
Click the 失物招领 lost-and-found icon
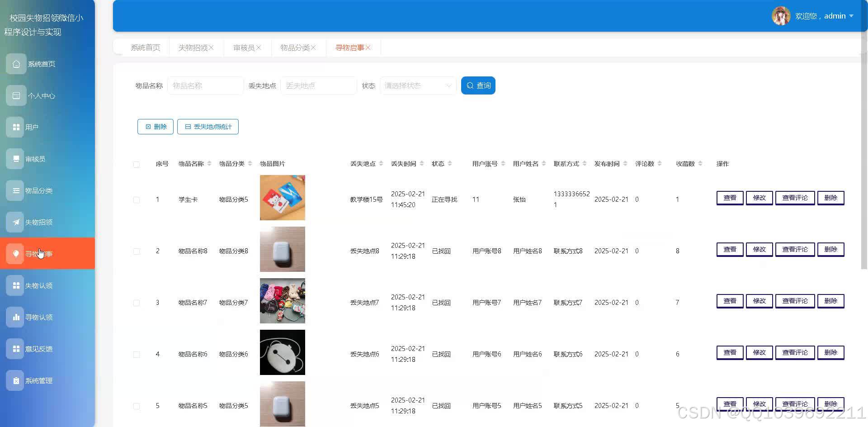coord(16,222)
